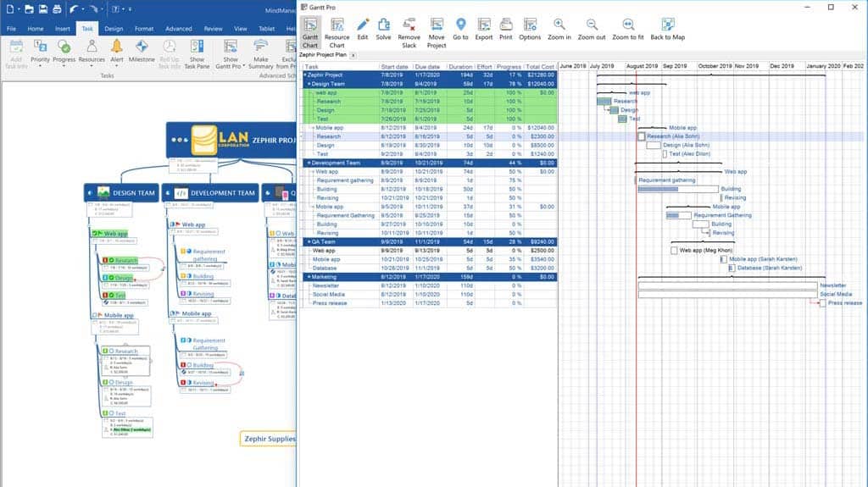Select the Mobile app Requirement Gathering Gantt bar

point(679,215)
